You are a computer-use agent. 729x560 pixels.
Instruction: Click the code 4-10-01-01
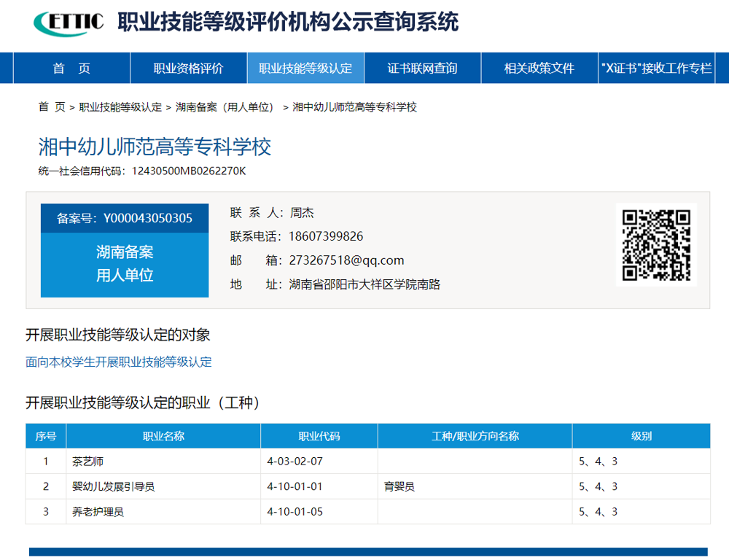tap(295, 486)
